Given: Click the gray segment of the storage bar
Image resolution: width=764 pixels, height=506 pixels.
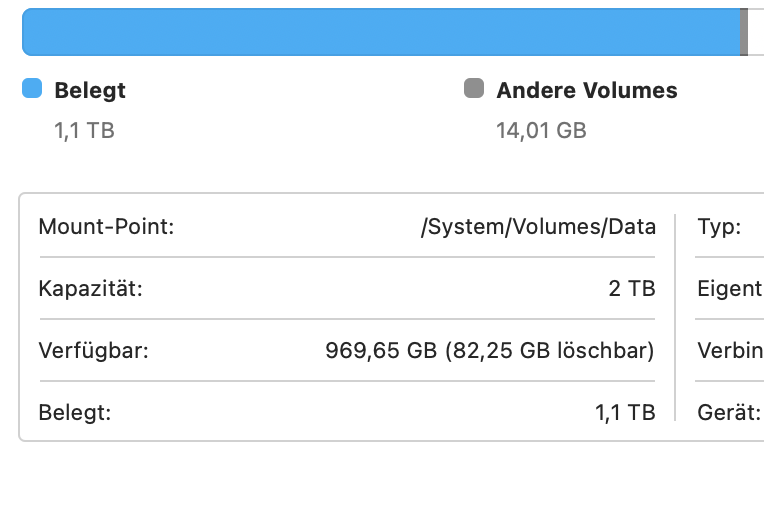Looking at the screenshot, I should 744,32.
